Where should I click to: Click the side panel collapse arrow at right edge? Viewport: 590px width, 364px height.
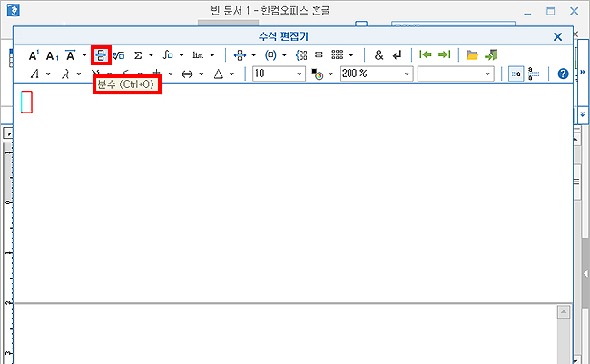click(585, 273)
